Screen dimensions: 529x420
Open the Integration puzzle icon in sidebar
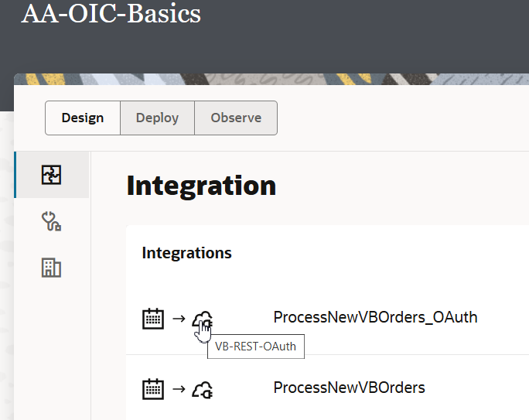pos(51,175)
